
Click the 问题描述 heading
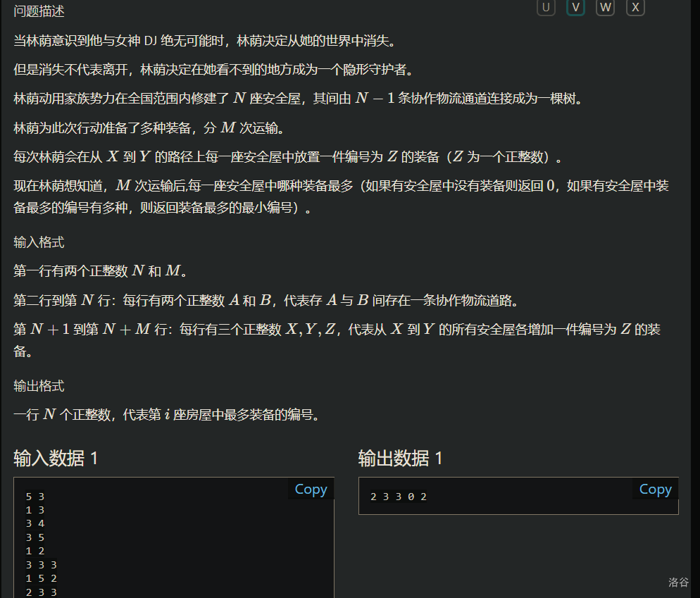(39, 12)
